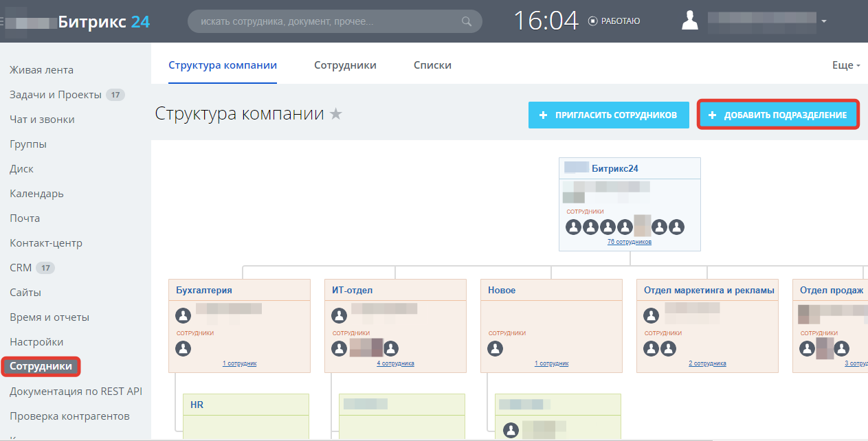The width and height of the screenshot is (868, 441).
Task: Click the 17 counter badge on Задачи и Проекты
Action: click(115, 95)
